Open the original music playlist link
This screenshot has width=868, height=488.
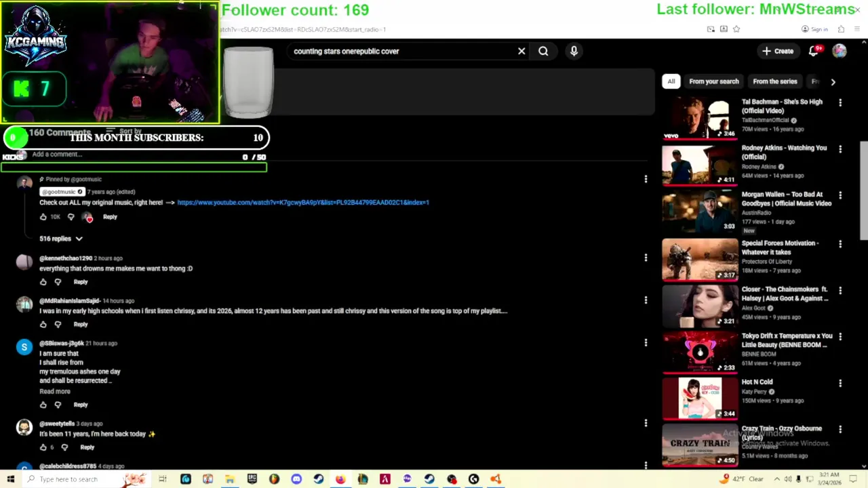tap(303, 202)
